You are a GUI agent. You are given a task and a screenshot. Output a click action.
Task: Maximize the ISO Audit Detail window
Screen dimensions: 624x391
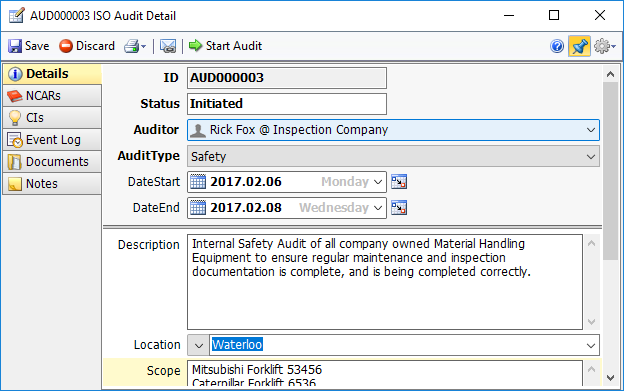554,16
